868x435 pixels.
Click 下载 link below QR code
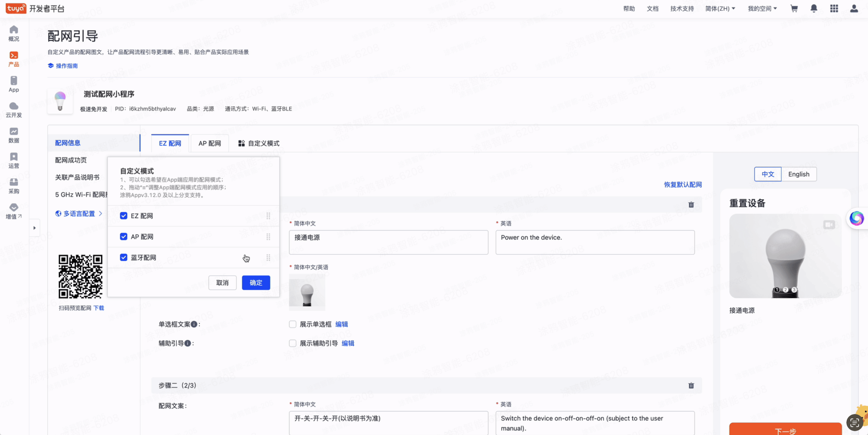tap(99, 308)
